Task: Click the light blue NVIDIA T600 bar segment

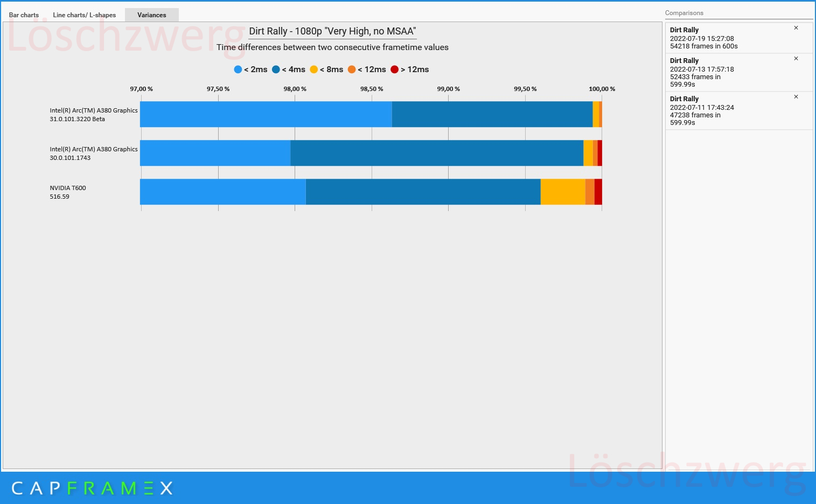Action: pyautogui.click(x=223, y=192)
